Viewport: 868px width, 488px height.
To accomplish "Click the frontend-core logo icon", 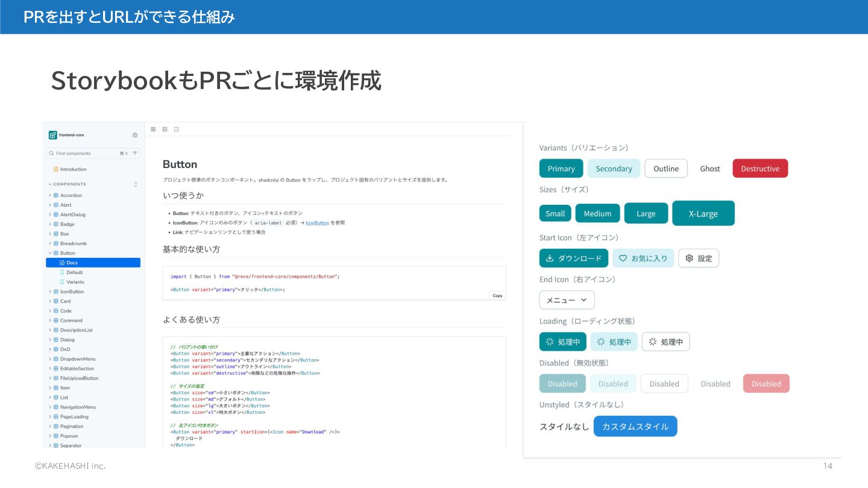I will (x=53, y=135).
